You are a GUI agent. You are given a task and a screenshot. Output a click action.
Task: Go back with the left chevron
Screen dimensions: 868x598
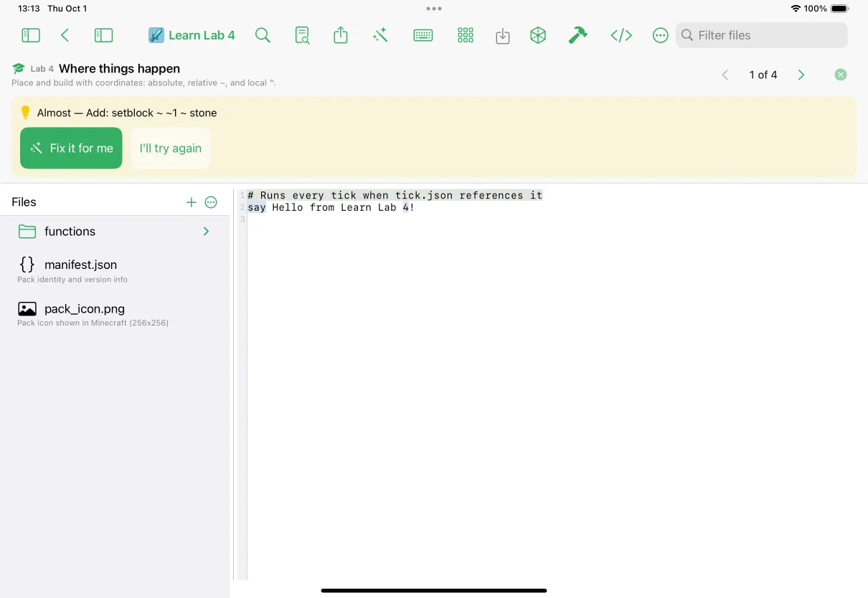coord(65,35)
